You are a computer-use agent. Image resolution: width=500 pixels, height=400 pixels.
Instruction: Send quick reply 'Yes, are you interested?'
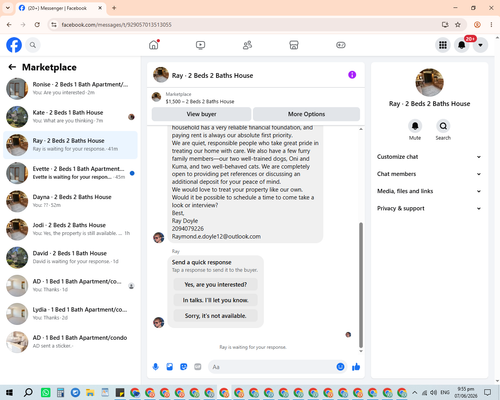tap(216, 285)
